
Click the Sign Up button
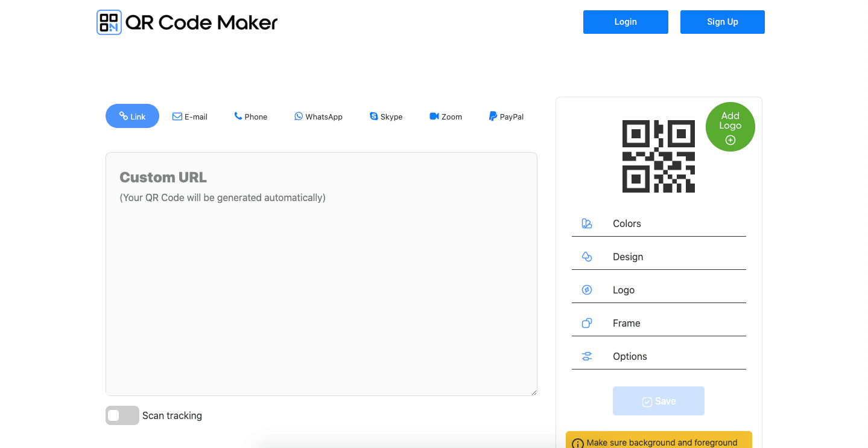pos(722,22)
